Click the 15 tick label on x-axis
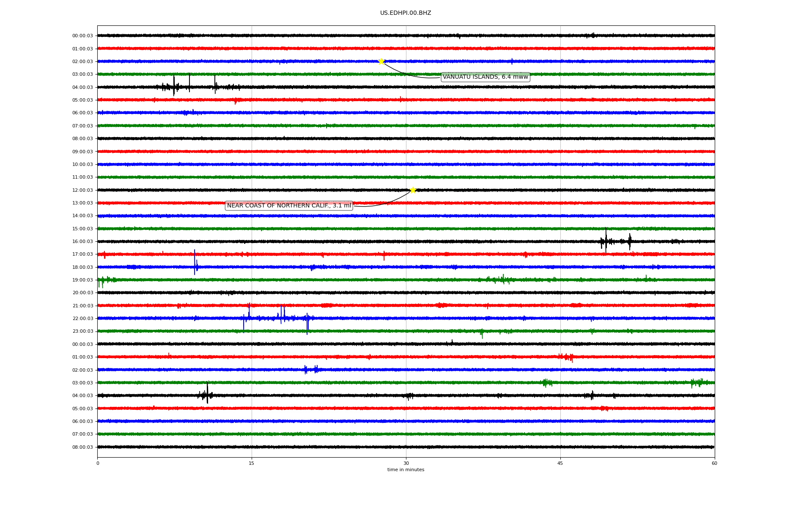 (x=252, y=463)
